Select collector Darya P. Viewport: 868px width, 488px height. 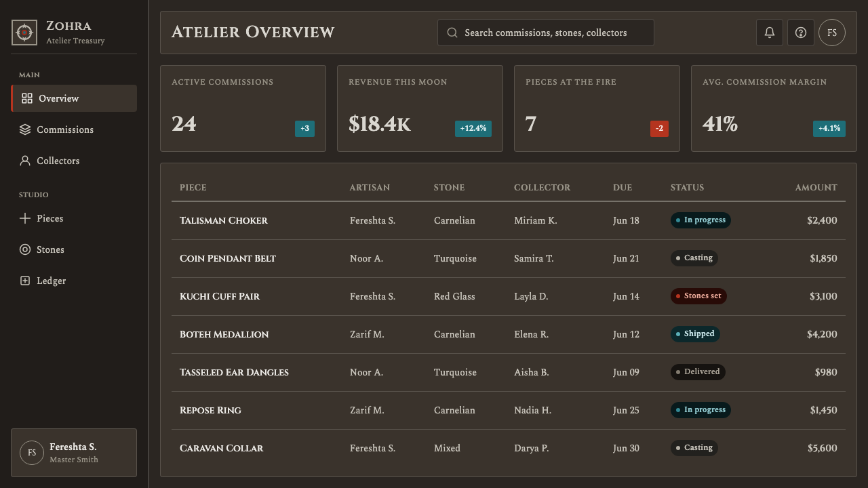pos(531,448)
